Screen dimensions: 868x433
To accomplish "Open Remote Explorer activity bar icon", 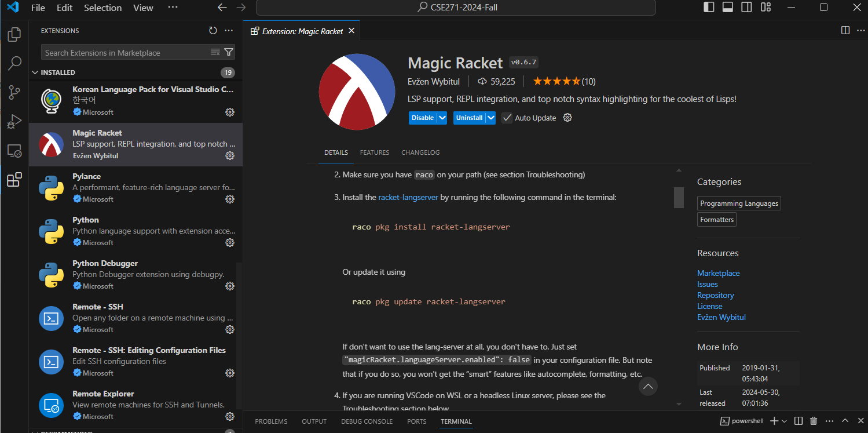I will pyautogui.click(x=14, y=151).
